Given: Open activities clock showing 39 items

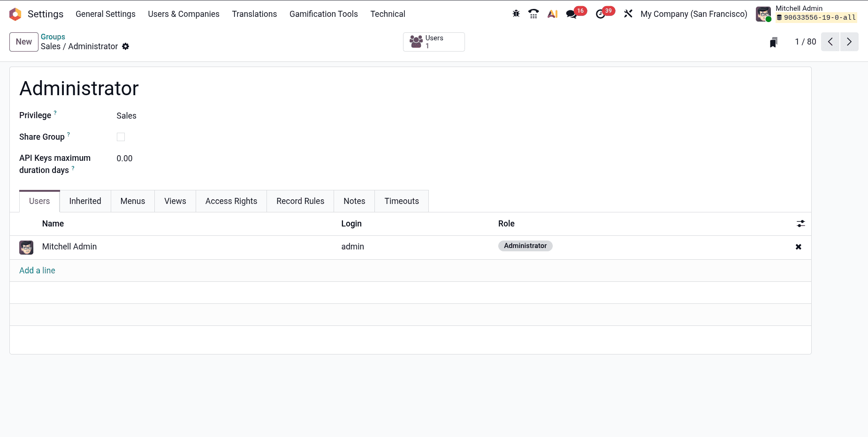Looking at the screenshot, I should coord(601,14).
